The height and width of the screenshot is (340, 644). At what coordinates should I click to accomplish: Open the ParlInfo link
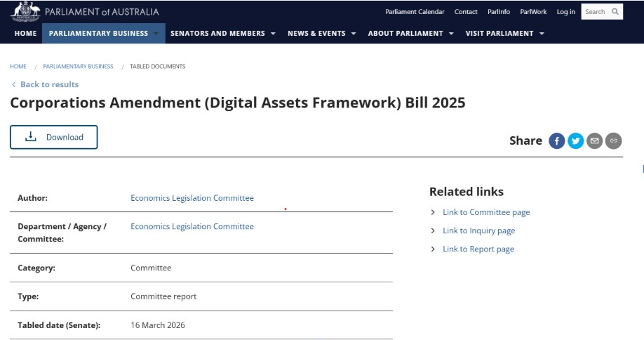click(x=499, y=11)
